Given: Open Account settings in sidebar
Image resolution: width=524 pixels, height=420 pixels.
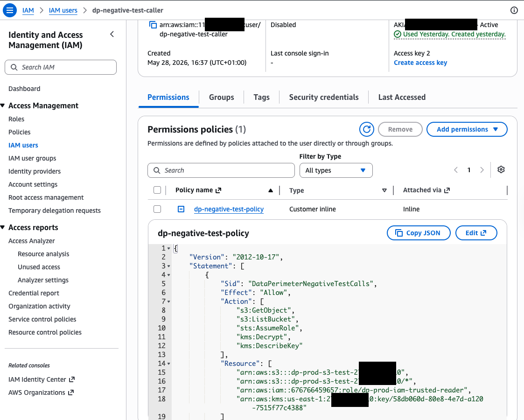Looking at the screenshot, I should click(x=33, y=184).
